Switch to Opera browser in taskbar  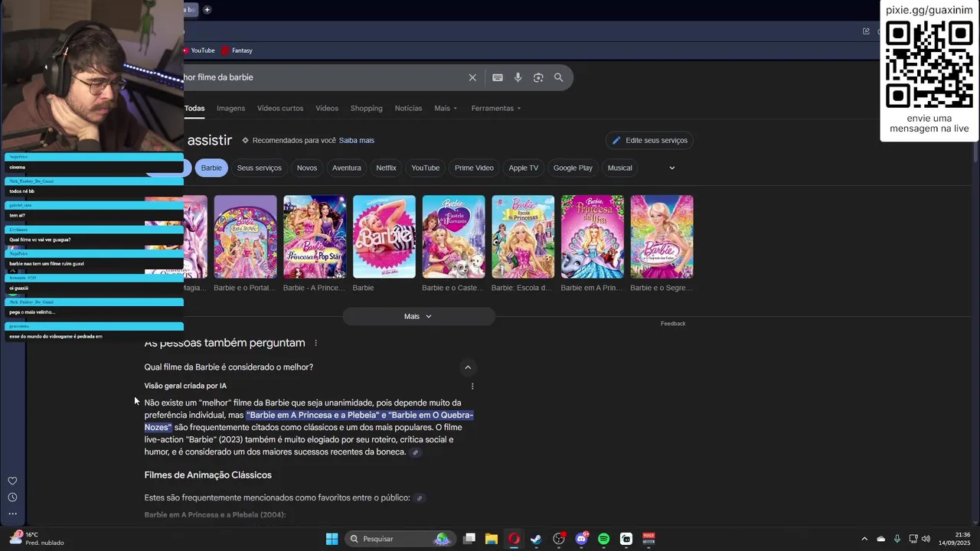[514, 539]
